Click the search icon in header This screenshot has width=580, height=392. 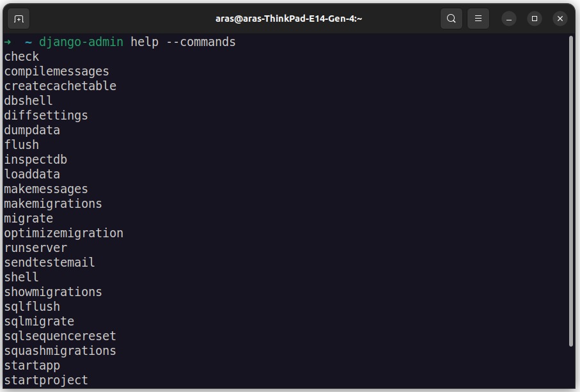point(451,19)
